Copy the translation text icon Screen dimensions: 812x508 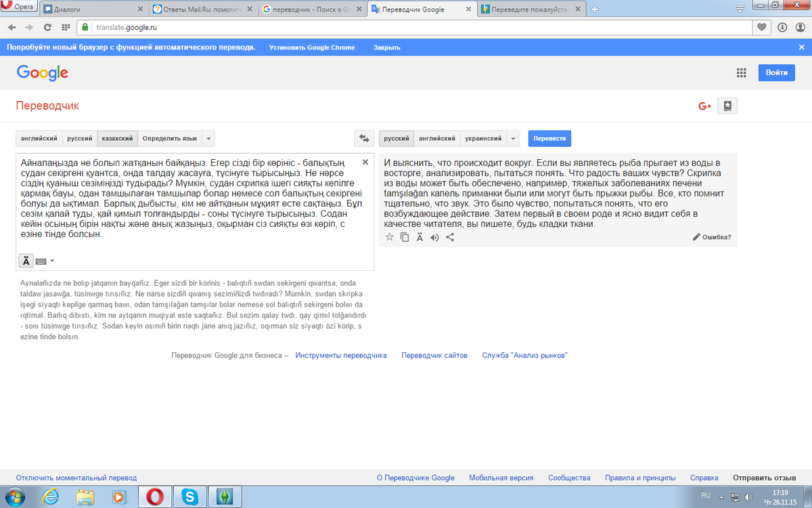coord(405,237)
